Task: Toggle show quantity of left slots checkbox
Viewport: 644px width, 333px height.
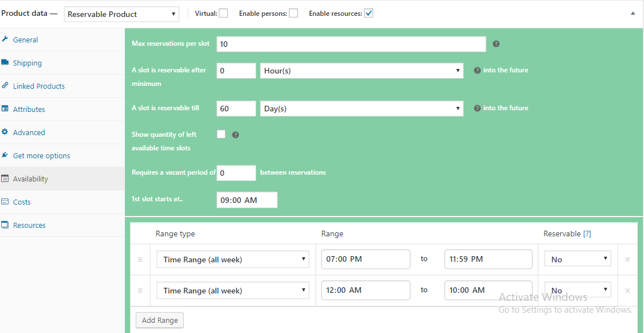Action: coord(221,135)
